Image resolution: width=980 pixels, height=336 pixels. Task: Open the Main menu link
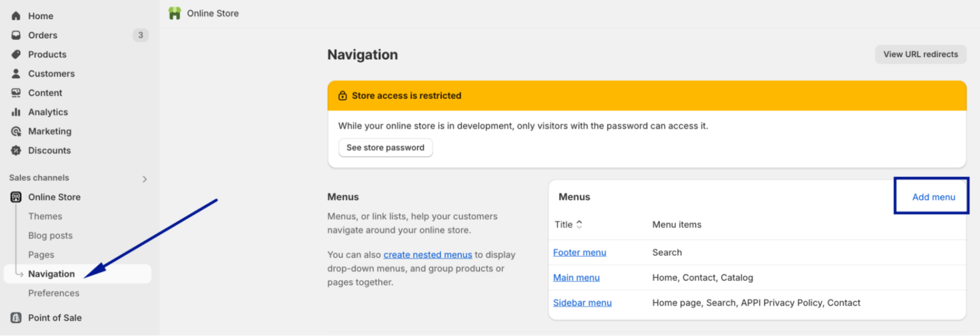coord(576,277)
